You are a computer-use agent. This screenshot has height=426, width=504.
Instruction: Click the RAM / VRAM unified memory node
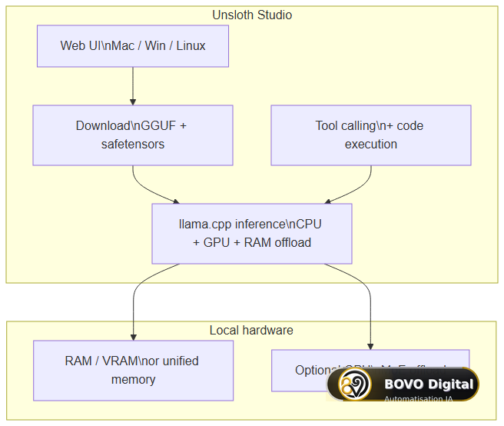point(133,371)
